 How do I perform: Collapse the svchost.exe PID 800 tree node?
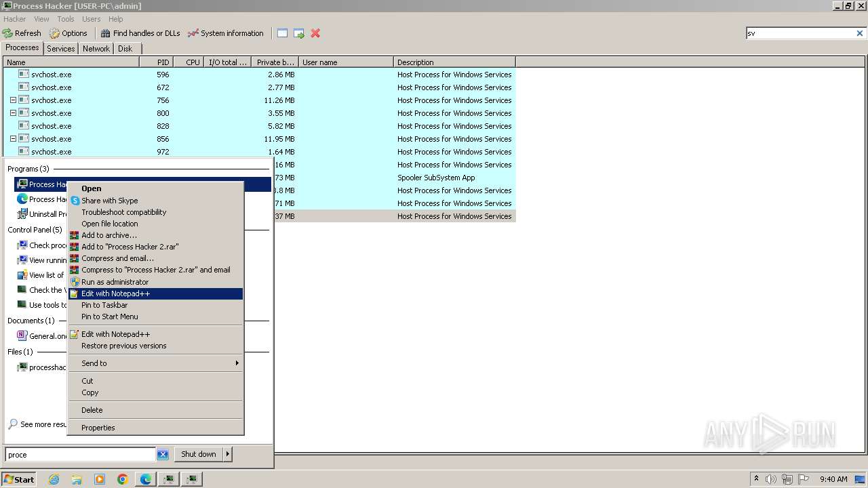point(13,113)
